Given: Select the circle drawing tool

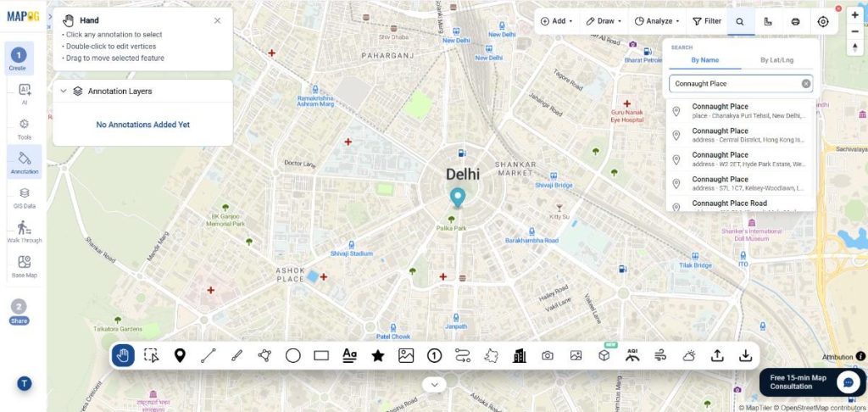Looking at the screenshot, I should coord(292,355).
